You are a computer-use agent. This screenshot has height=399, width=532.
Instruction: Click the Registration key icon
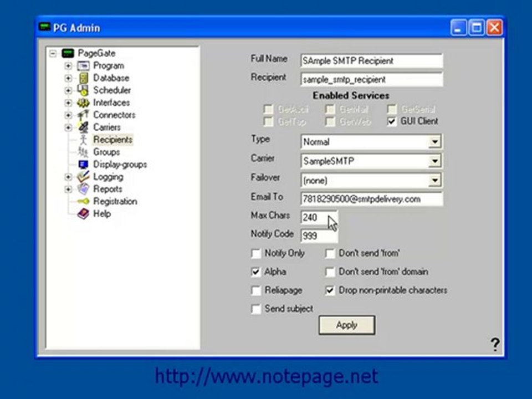pyautogui.click(x=83, y=201)
